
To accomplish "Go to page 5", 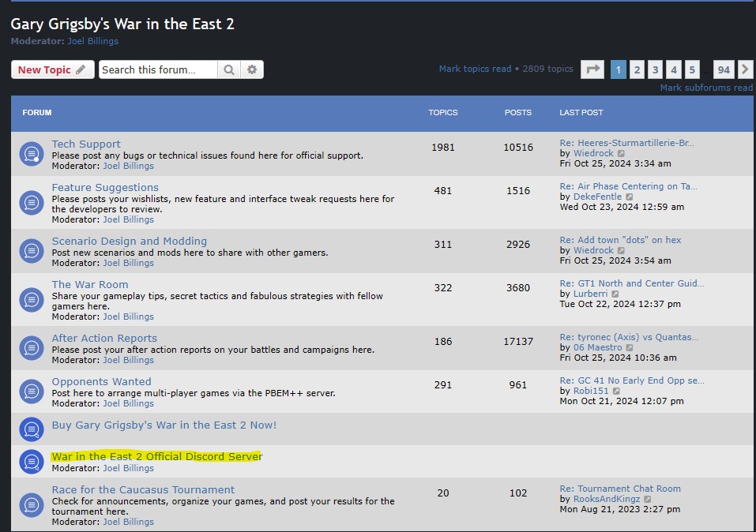I will click(x=692, y=70).
